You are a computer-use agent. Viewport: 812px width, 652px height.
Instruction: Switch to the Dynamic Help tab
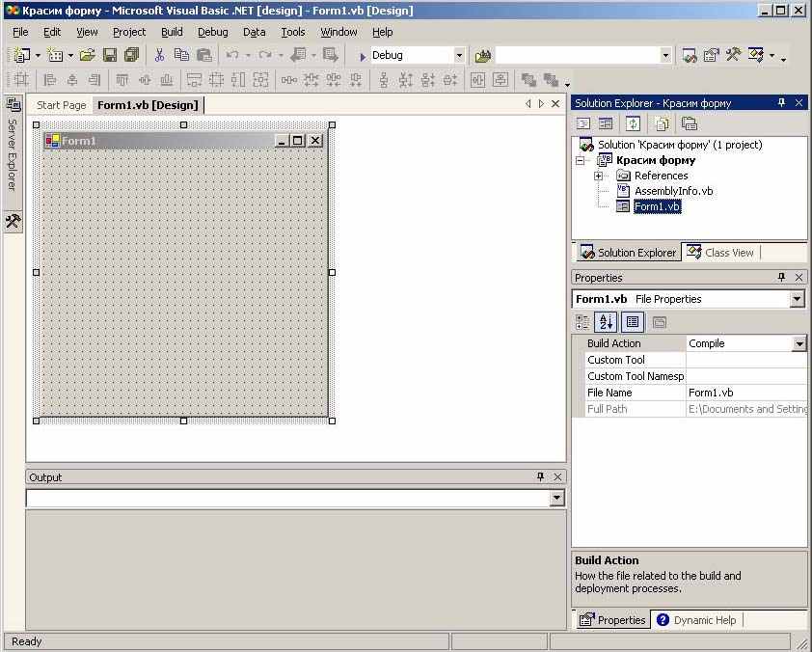point(697,620)
